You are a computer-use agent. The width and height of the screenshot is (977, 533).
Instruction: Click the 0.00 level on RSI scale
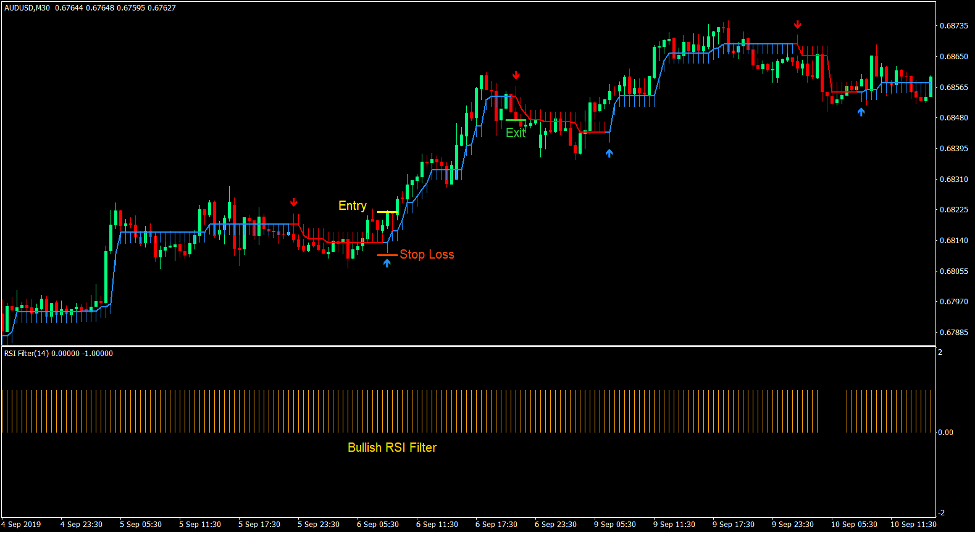pos(946,432)
